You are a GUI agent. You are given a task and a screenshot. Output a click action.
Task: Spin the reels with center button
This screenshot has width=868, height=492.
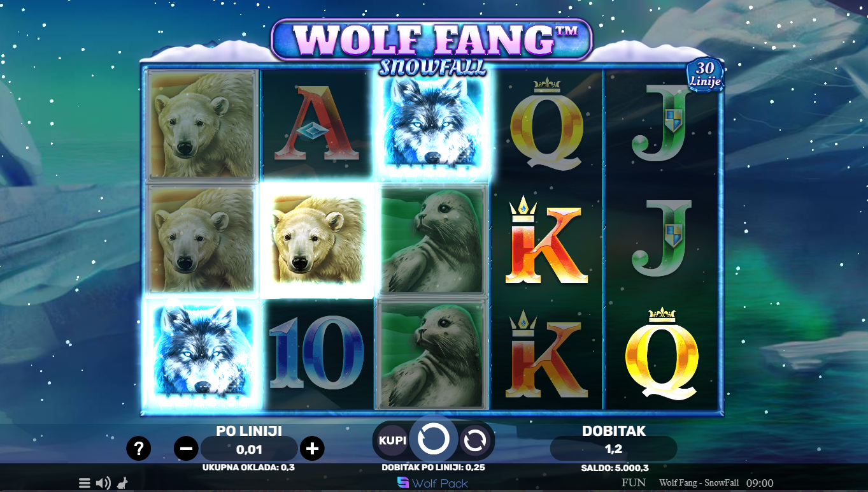click(433, 439)
